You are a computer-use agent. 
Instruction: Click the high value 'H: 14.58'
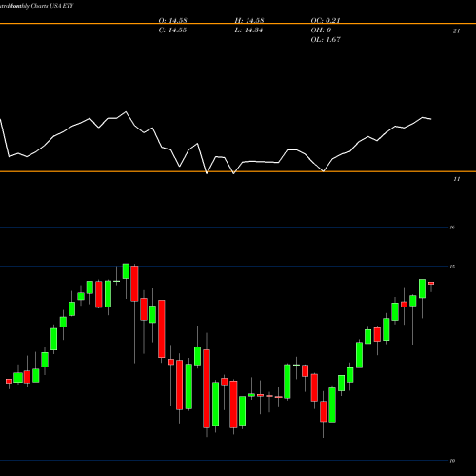click(x=249, y=20)
